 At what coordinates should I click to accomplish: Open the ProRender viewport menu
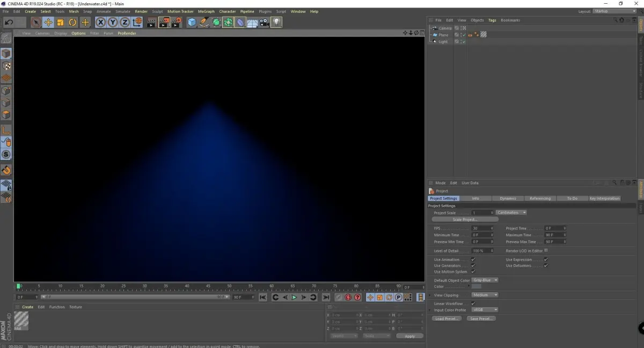point(127,33)
